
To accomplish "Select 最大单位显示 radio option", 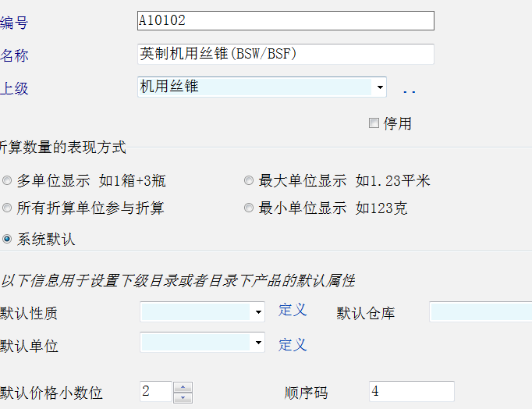I will point(249,181).
